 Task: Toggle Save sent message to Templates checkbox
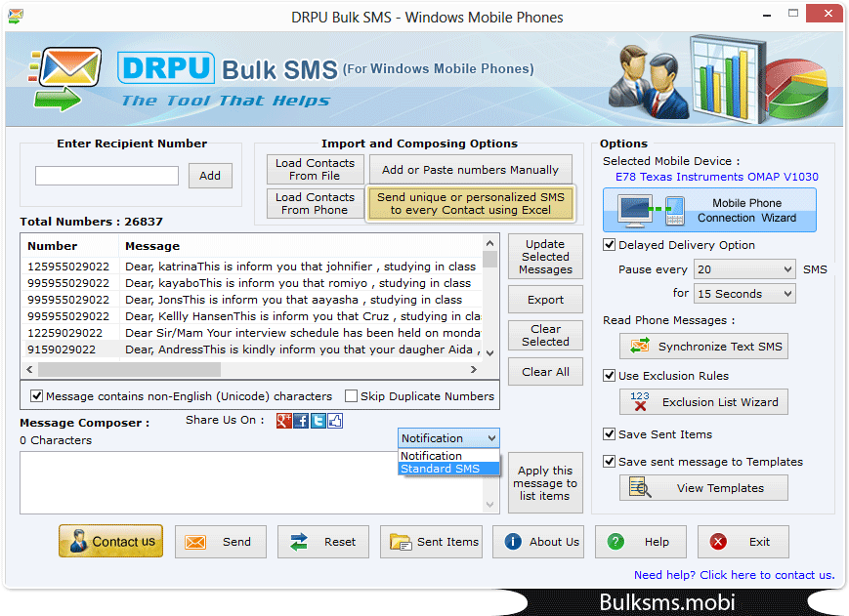609,462
